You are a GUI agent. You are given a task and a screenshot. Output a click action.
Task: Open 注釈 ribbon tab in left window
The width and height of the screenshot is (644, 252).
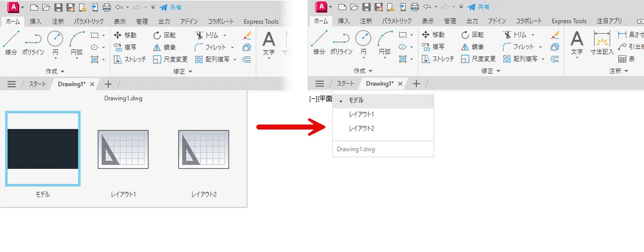point(58,21)
